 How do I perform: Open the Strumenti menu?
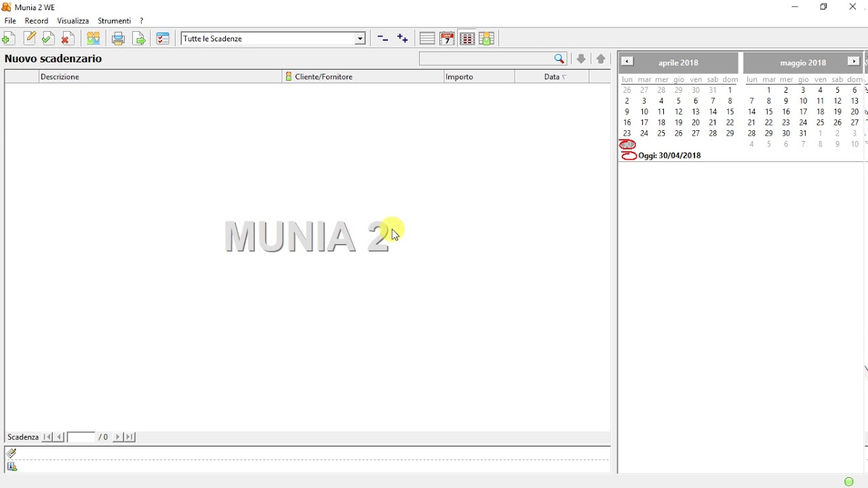coord(115,21)
